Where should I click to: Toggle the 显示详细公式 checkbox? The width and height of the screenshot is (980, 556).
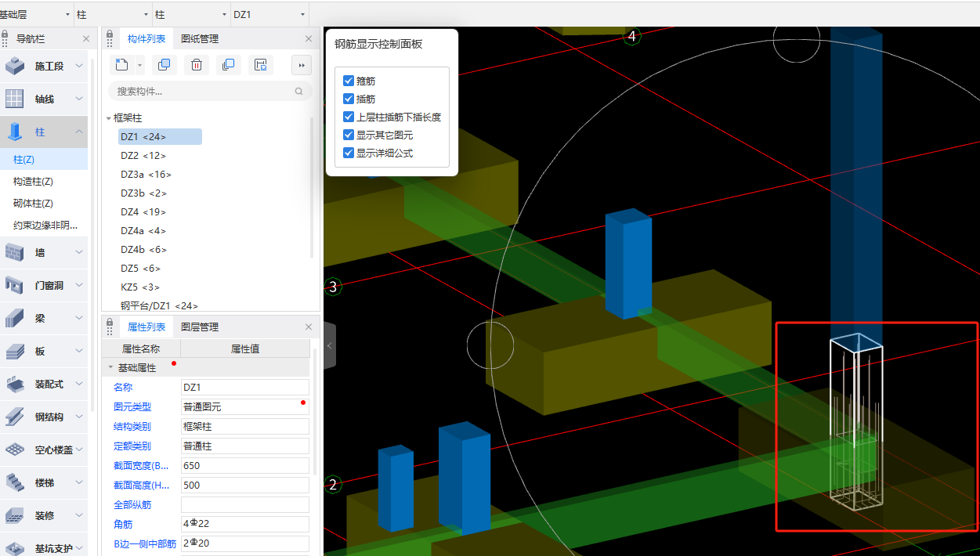(349, 153)
